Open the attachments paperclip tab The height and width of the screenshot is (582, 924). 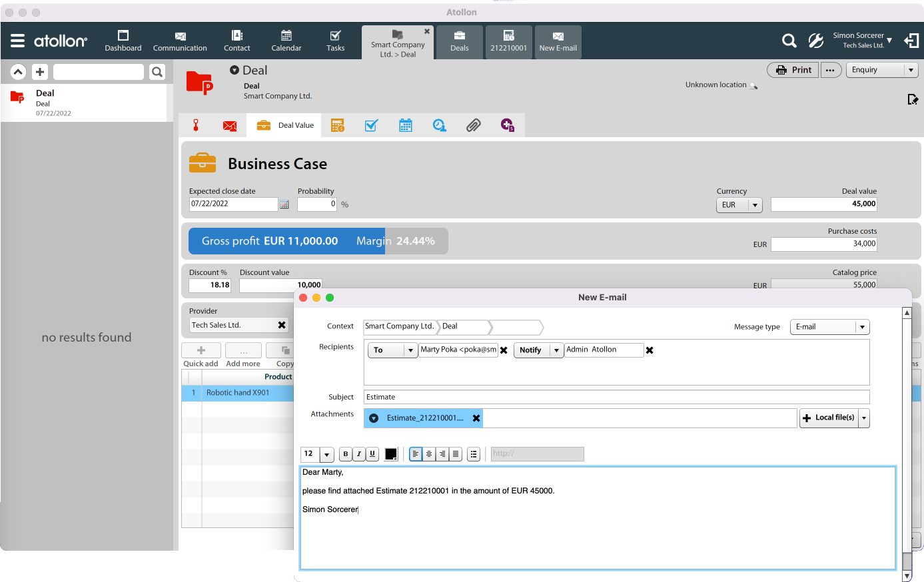473,125
